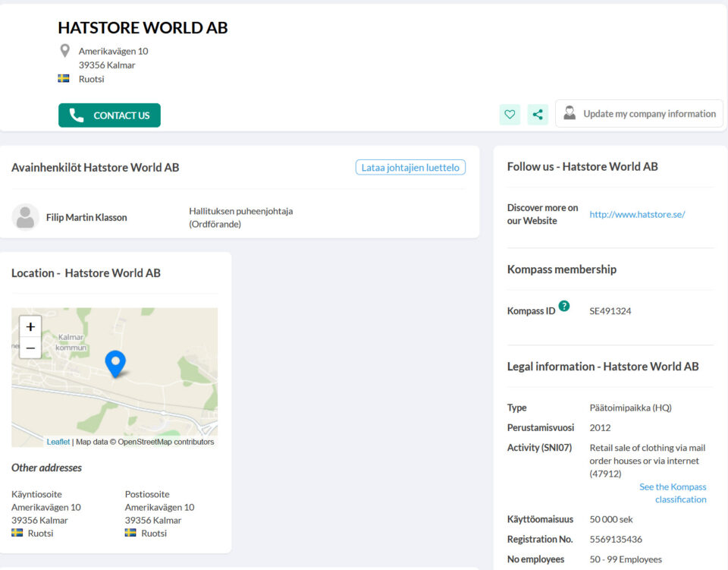Click the Swedish flag under Postiosoite
Viewport: 728px width, 570px height.
click(130, 533)
